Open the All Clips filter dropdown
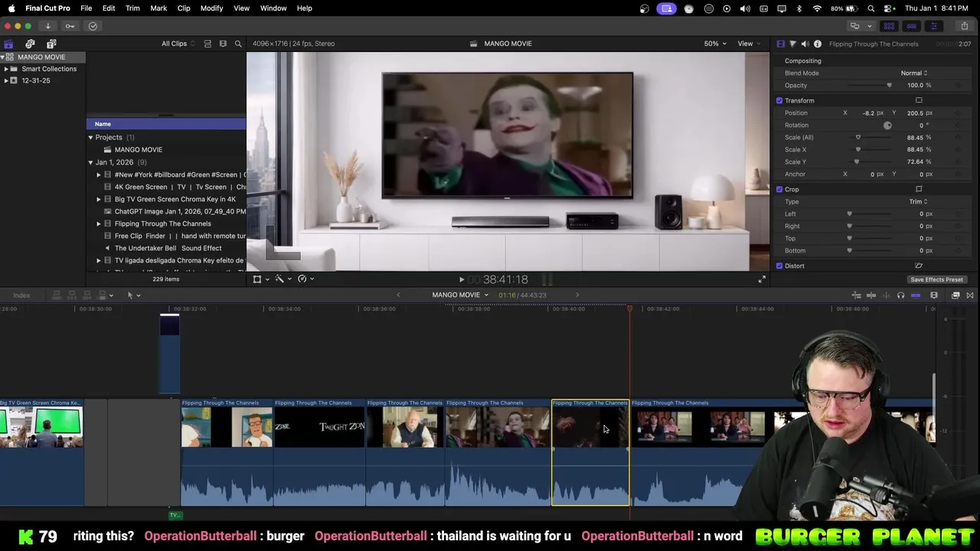The height and width of the screenshot is (551, 980). (x=178, y=44)
